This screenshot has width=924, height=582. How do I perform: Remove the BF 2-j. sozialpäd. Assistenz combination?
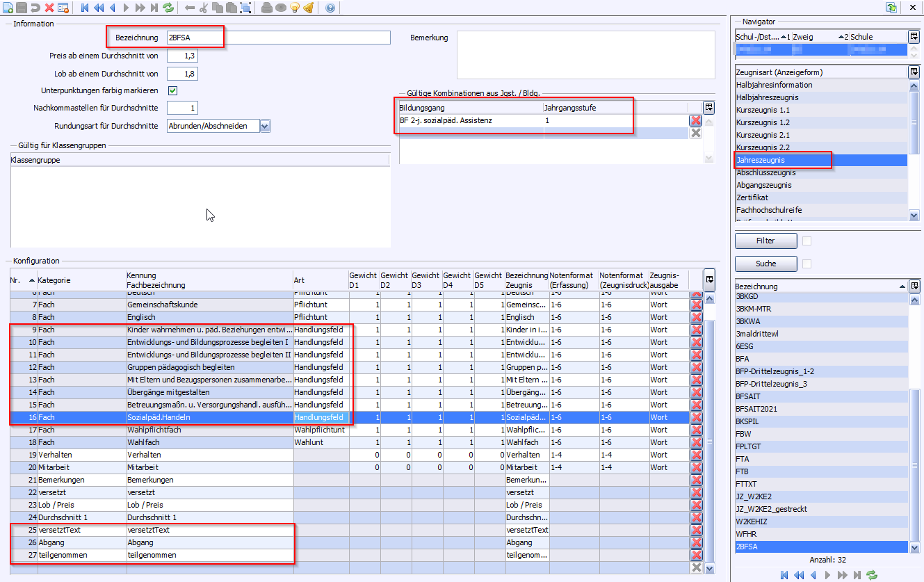[695, 121]
